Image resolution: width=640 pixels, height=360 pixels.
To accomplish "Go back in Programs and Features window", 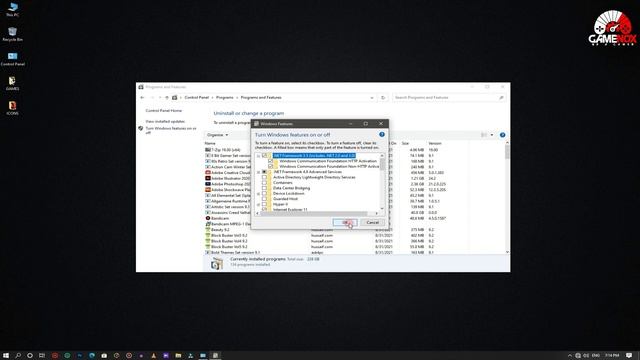I will point(142,98).
